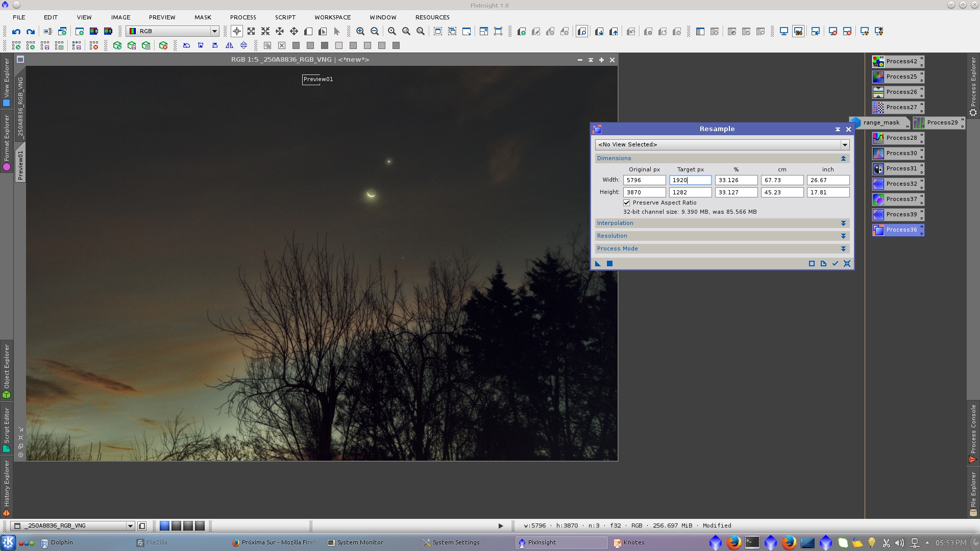The height and width of the screenshot is (551, 980).
Task: Open the SCRIPT menu
Action: click(285, 17)
